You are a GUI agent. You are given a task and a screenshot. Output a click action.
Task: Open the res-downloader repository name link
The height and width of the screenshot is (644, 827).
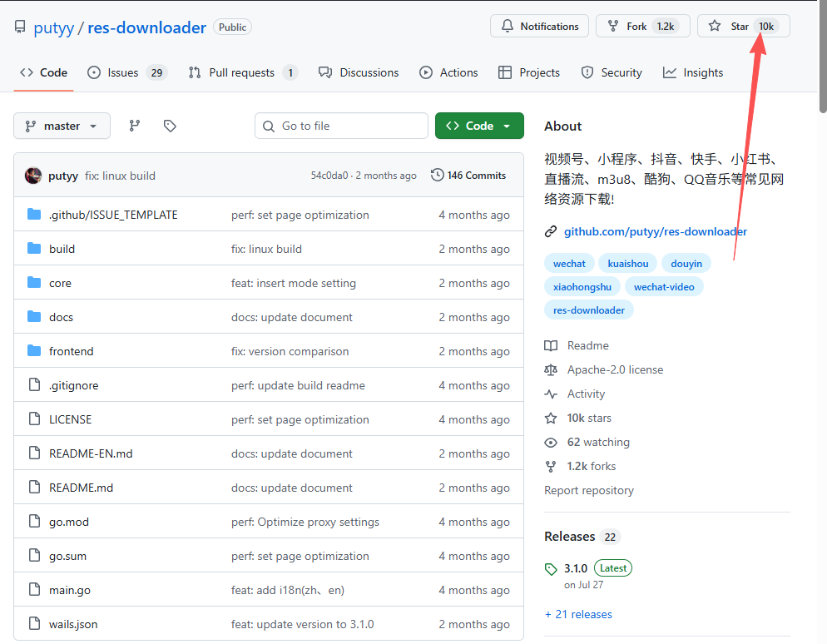pos(146,27)
